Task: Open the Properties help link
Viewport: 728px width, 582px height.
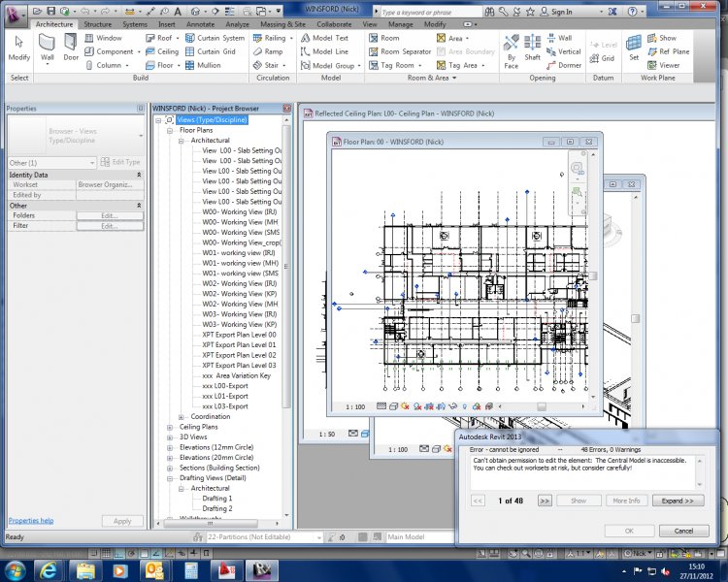Action: click(x=31, y=521)
